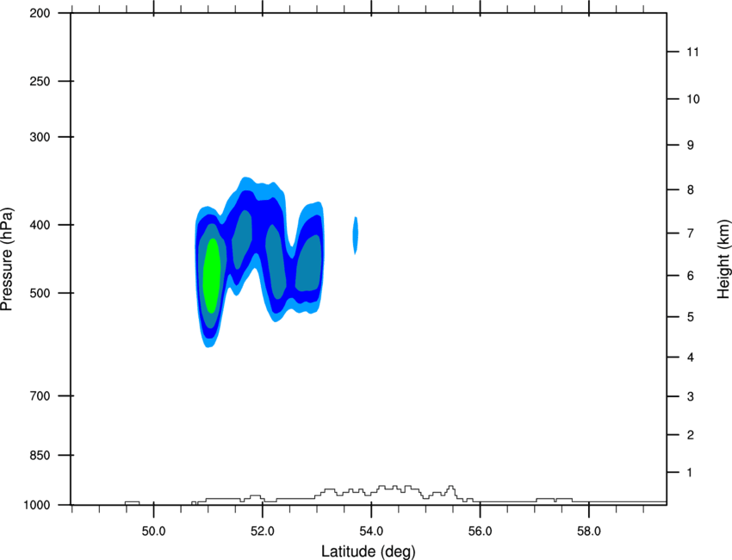732x560 pixels.
Task: Select the 700 pressure tick label
Action: [x=40, y=395]
